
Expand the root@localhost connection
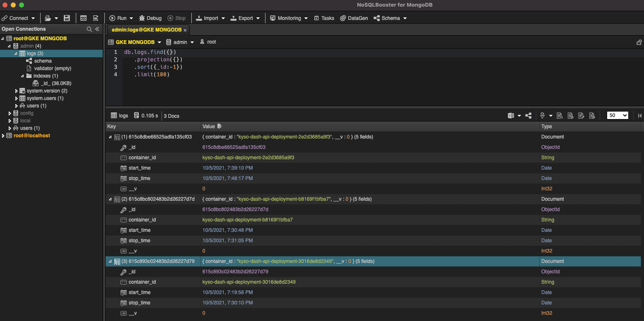3,136
